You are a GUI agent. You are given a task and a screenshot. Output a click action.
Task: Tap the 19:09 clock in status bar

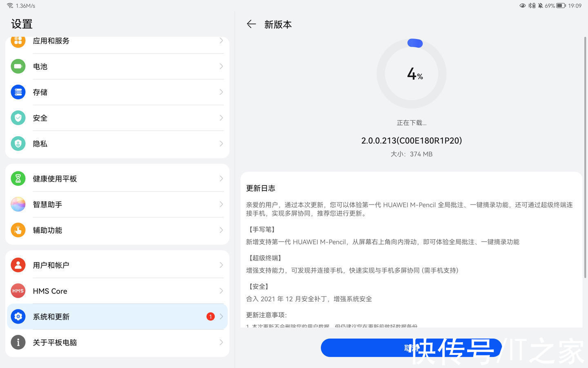(x=575, y=6)
